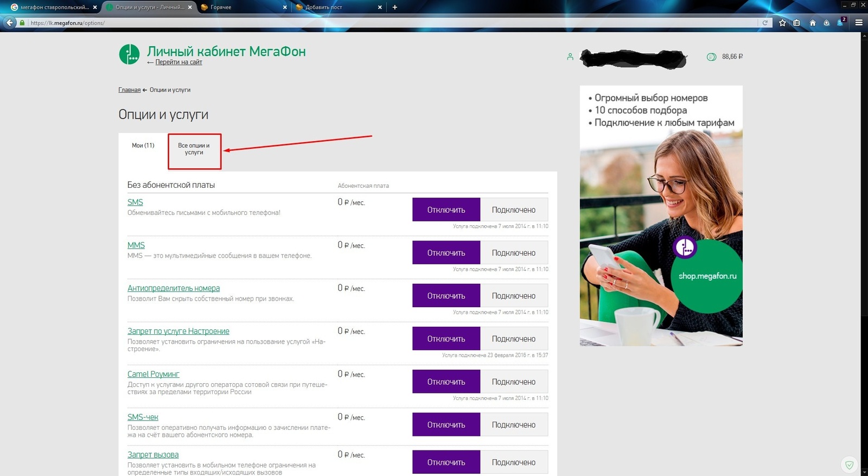Screen dimensions: 868x476
Task: Go to browser home page icon
Action: [x=812, y=23]
